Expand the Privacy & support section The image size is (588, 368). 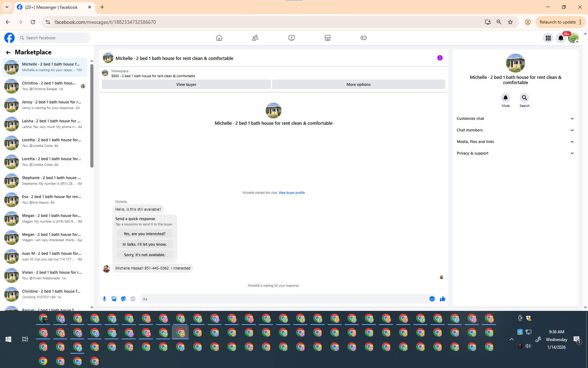click(515, 153)
